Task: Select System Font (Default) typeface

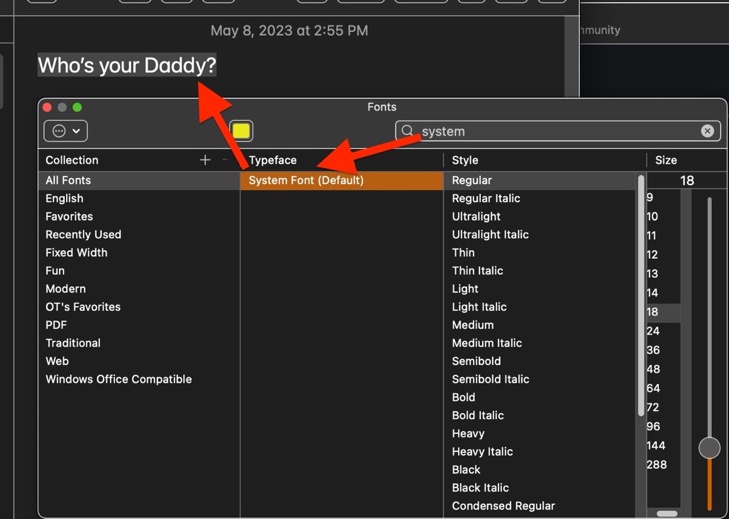Action: (x=342, y=180)
